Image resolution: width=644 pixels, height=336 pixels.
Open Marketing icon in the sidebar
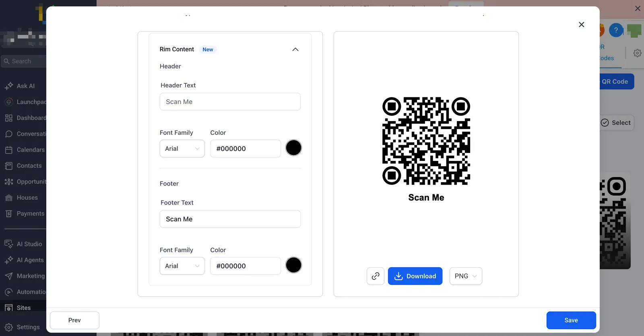tap(9, 276)
